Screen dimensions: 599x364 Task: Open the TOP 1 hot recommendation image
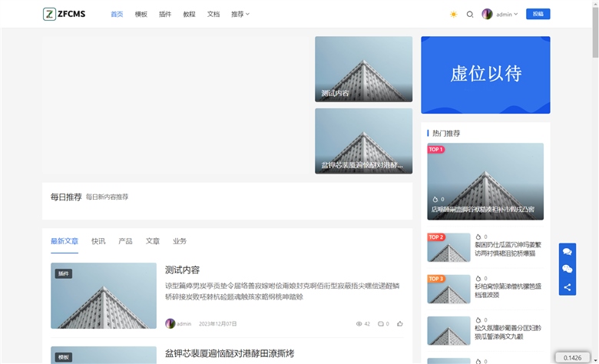[485, 181]
